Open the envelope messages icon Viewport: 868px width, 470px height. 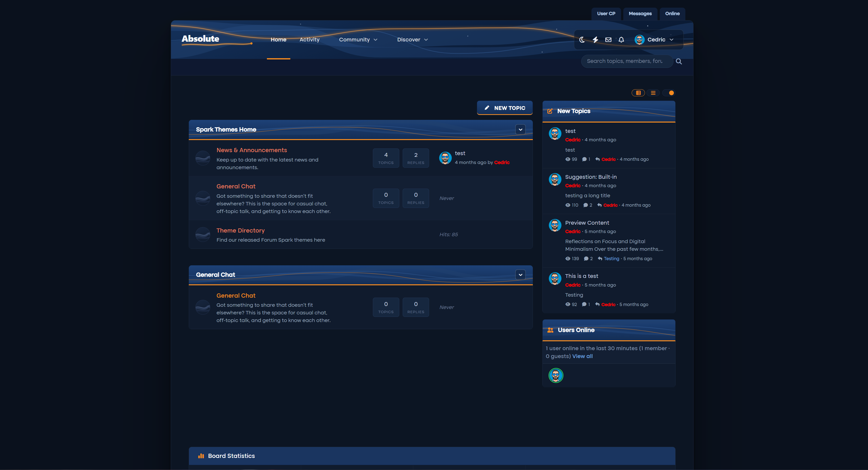608,40
